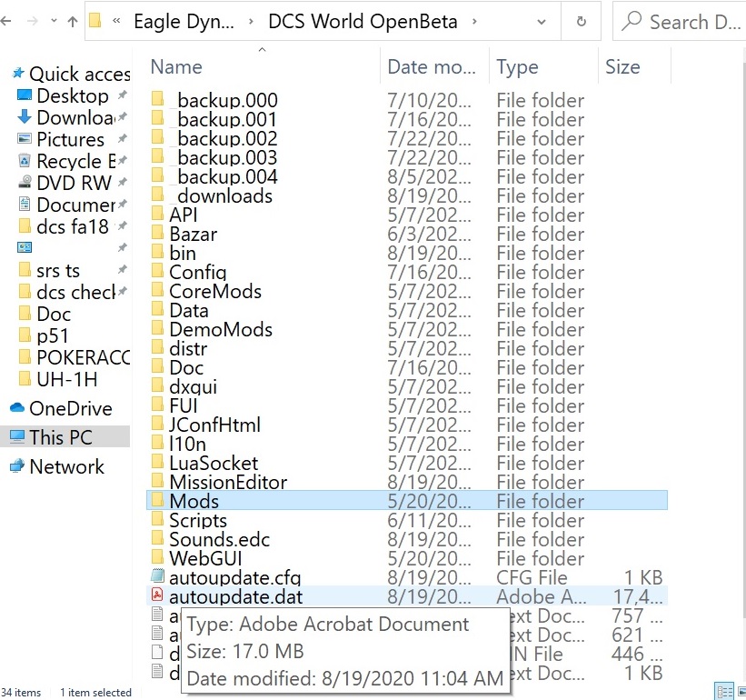746x700 pixels.
Task: Open Pictures in Quick access
Action: [73, 139]
